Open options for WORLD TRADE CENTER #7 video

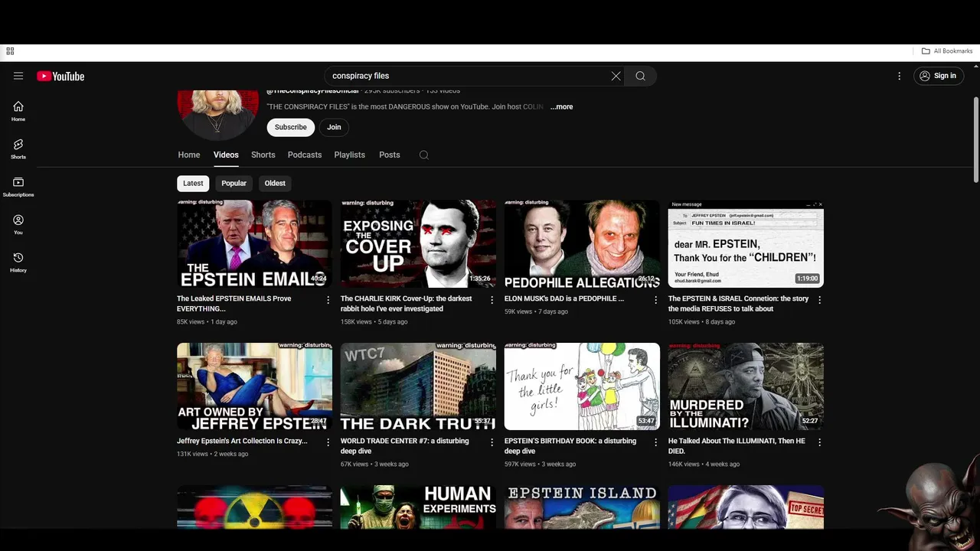[492, 442]
